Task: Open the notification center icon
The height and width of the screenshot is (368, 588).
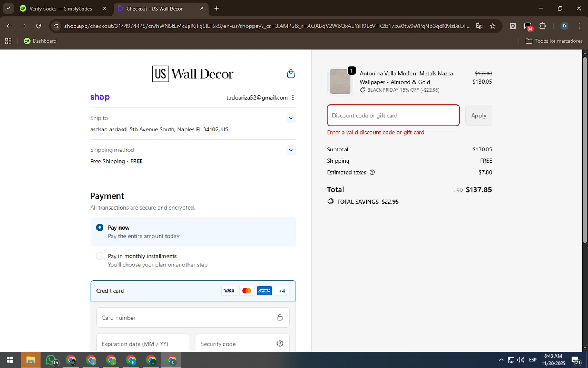Action: pyautogui.click(x=575, y=360)
